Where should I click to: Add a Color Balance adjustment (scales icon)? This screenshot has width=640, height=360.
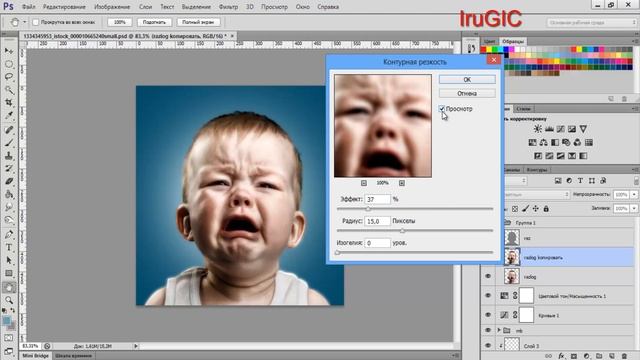tap(544, 142)
